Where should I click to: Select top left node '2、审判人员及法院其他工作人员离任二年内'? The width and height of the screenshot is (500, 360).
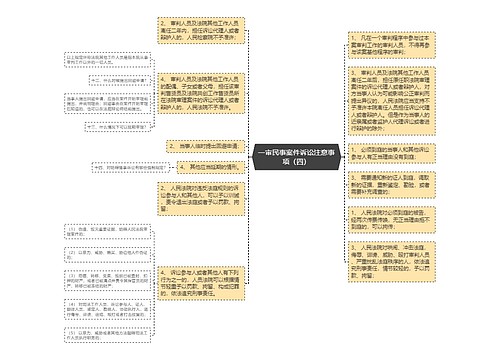[x=201, y=31]
